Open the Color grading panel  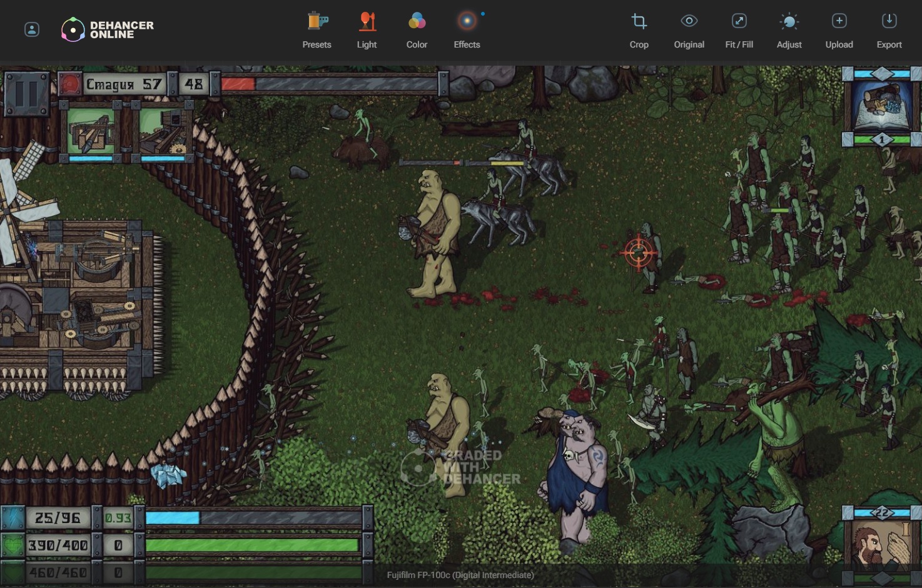(x=417, y=30)
